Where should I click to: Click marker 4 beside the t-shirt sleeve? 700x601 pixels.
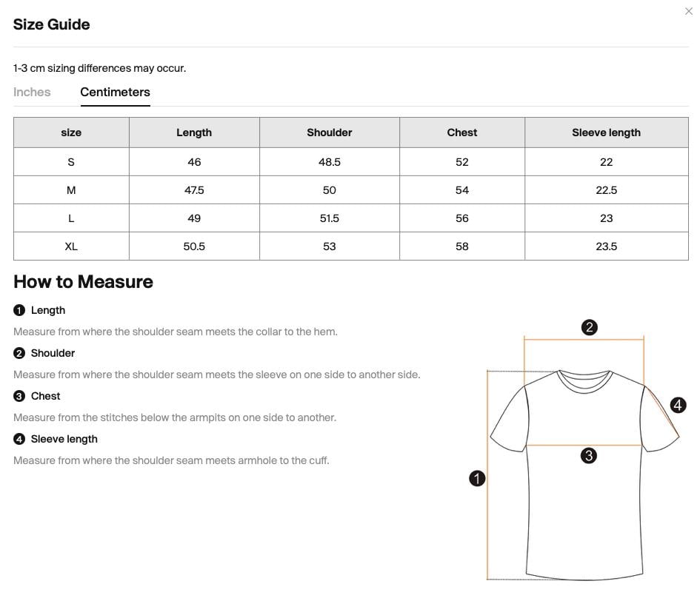coord(678,405)
